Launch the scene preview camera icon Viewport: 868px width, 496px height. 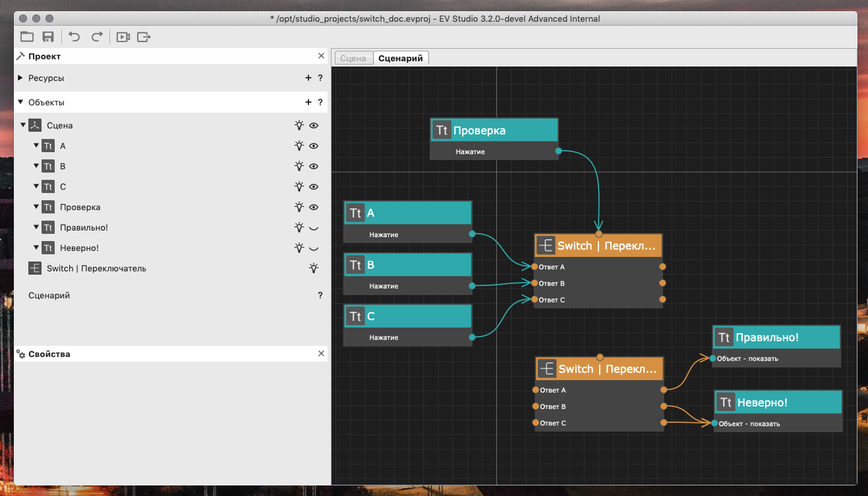pos(123,37)
